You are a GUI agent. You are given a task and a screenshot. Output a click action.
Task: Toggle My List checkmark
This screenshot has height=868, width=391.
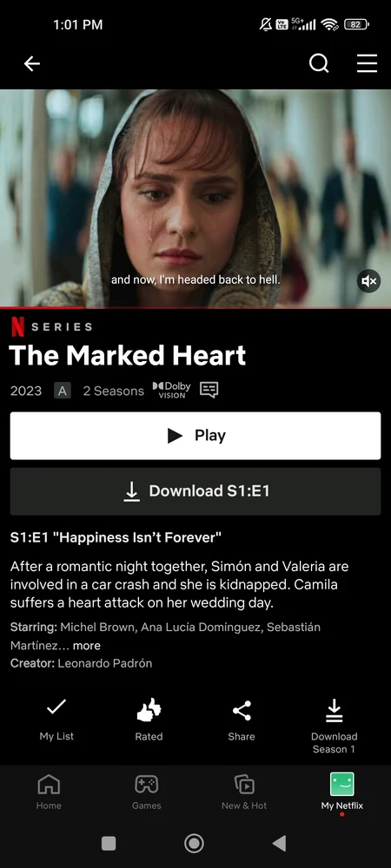coord(56,720)
